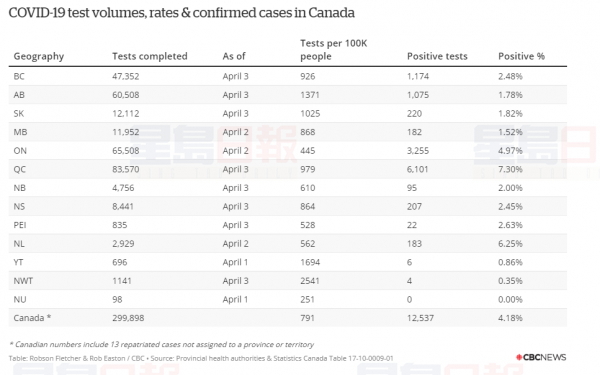Click the Canada total row label
The height and width of the screenshot is (375, 600).
pos(32,318)
